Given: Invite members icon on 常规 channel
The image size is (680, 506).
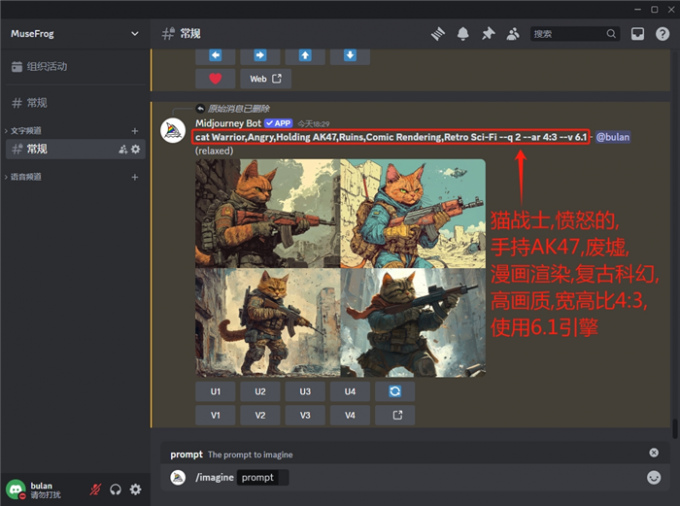Looking at the screenshot, I should pyautogui.click(x=123, y=150).
